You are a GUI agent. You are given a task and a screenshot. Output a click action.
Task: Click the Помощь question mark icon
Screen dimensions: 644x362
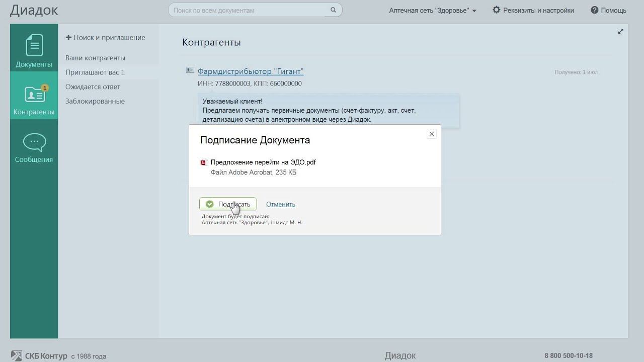click(595, 10)
